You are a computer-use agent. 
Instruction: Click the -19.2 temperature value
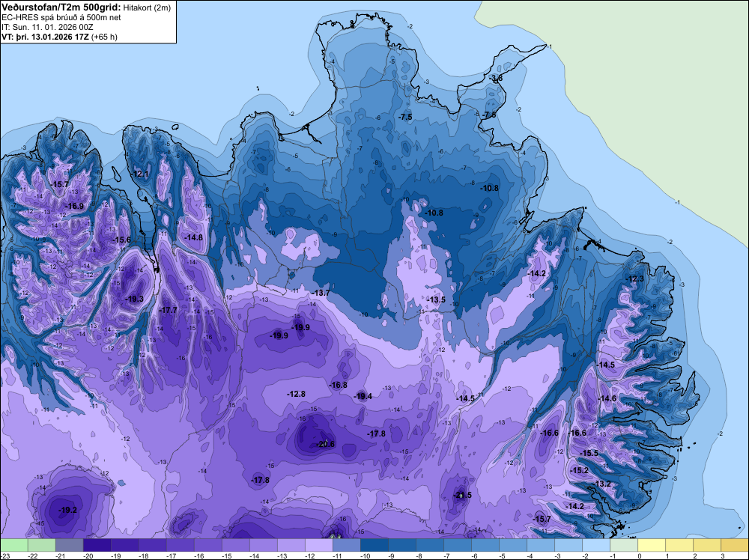pos(67,510)
